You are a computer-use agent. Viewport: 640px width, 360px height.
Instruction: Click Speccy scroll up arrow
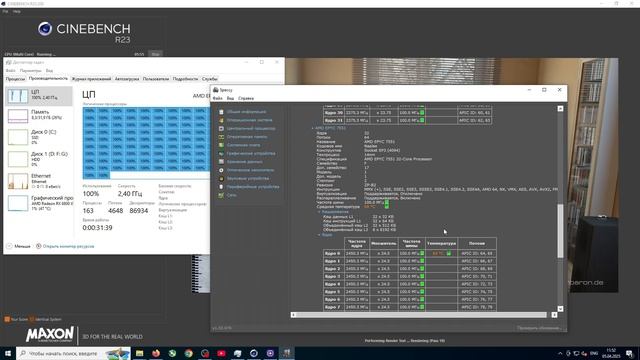pyautogui.click(x=560, y=109)
